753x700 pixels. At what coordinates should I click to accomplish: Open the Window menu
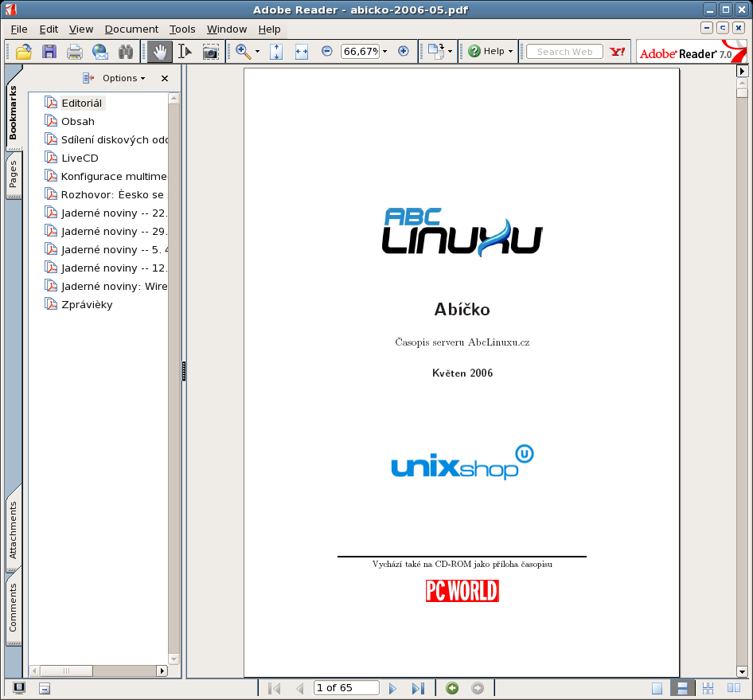click(227, 29)
